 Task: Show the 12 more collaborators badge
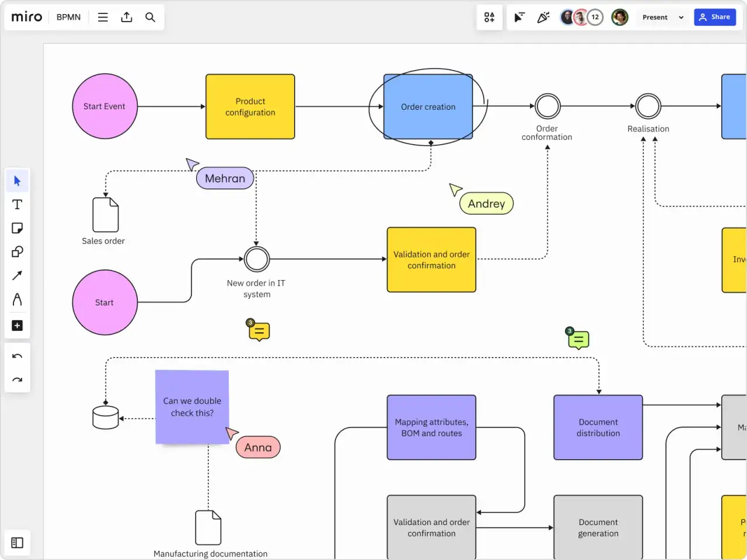point(595,17)
